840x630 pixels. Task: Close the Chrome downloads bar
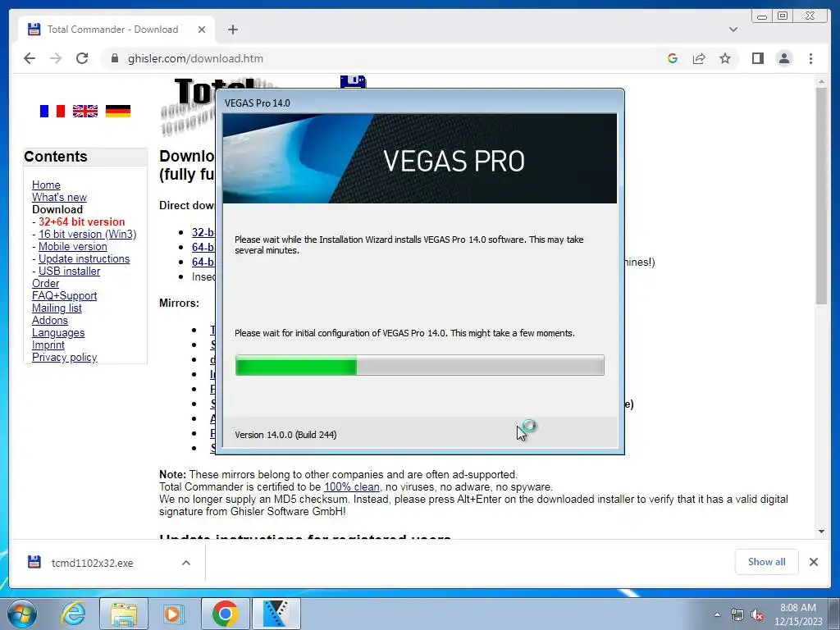click(x=813, y=562)
